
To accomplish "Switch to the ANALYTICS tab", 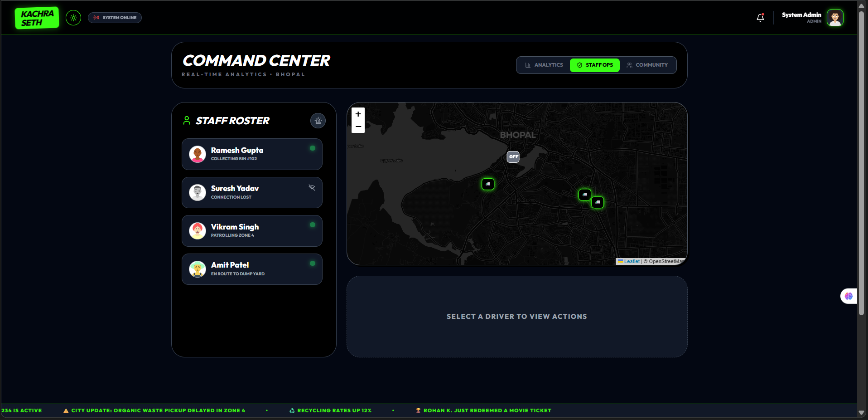I will click(544, 65).
